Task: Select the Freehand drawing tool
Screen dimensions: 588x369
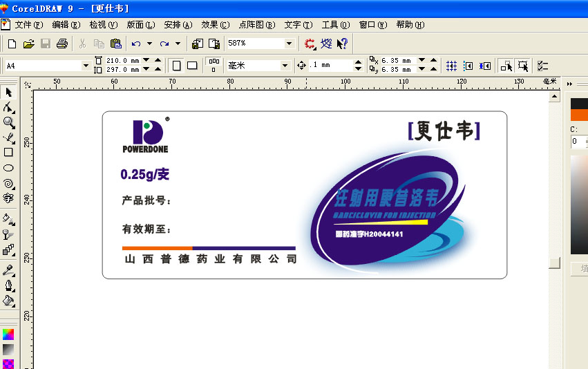Action: point(8,138)
